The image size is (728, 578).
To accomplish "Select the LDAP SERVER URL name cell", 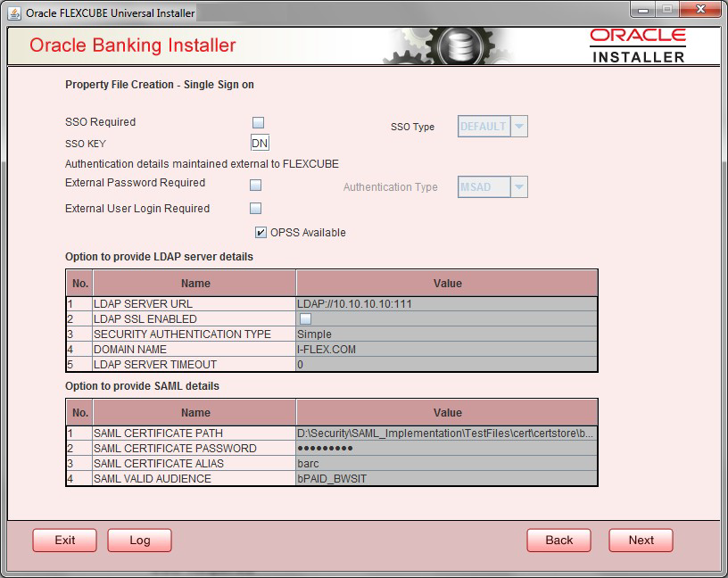I will coord(194,304).
